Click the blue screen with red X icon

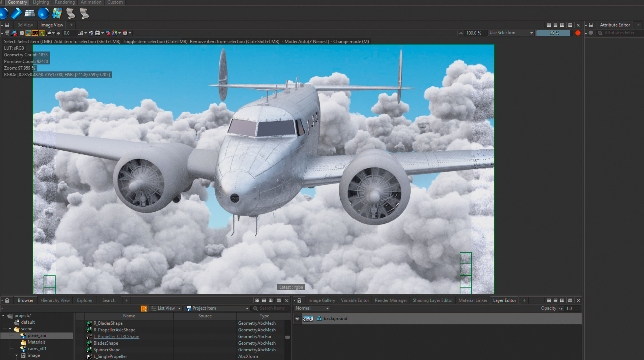click(108, 33)
